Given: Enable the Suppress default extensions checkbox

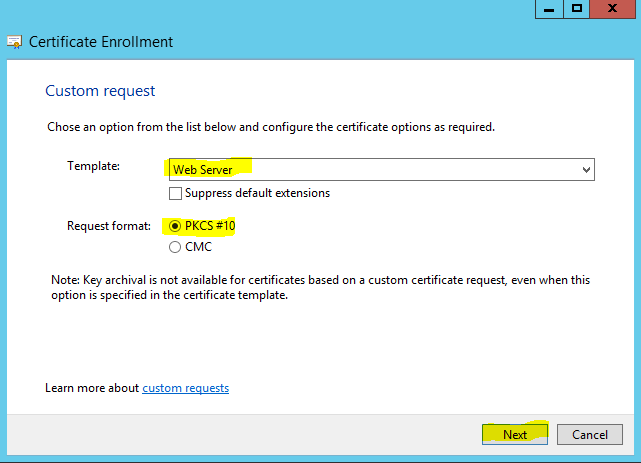Looking at the screenshot, I should 176,193.
